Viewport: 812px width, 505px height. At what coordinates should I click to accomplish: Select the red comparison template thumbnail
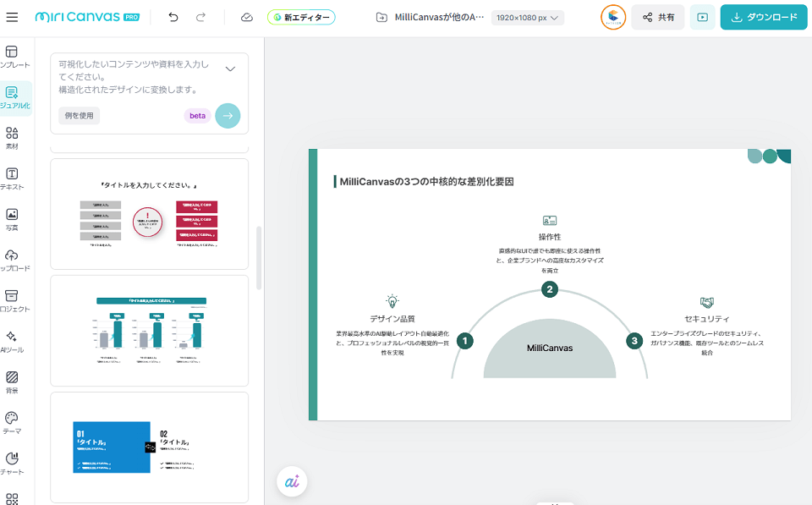coord(149,214)
